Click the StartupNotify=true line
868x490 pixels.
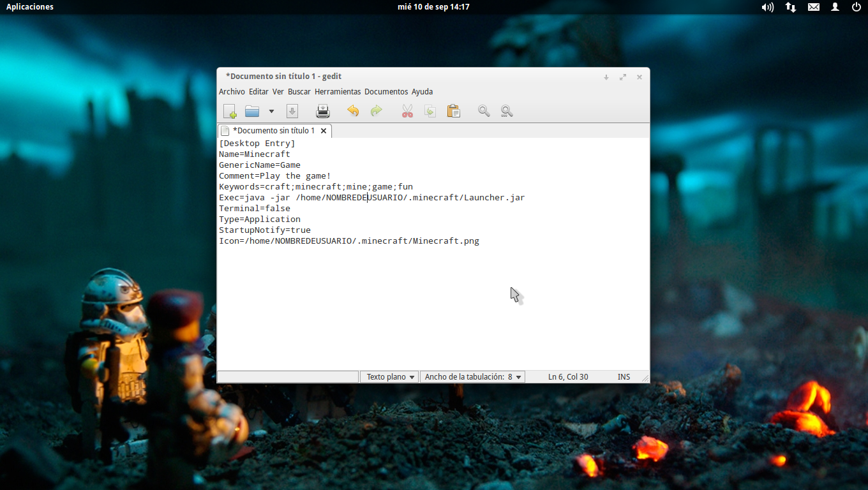point(265,230)
